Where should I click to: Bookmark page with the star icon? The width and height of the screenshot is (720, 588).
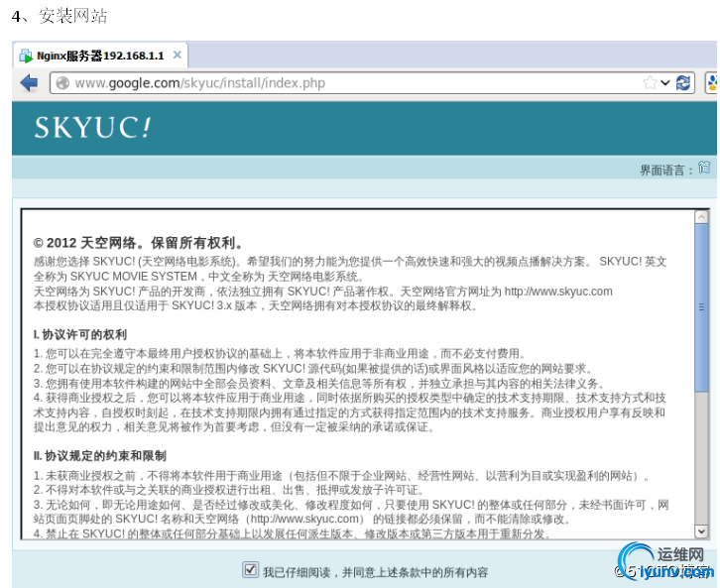click(650, 83)
